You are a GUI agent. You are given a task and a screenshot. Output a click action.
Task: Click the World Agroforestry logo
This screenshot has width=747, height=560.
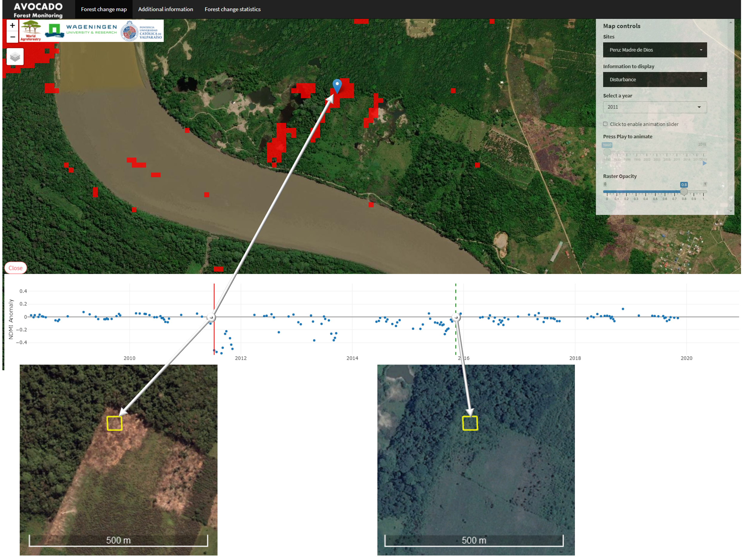click(31, 31)
